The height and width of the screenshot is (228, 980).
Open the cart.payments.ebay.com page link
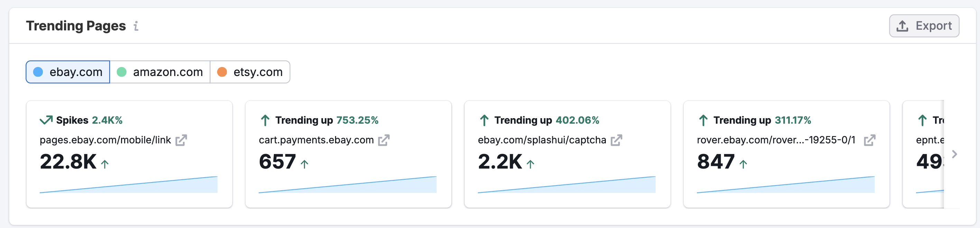point(316,140)
